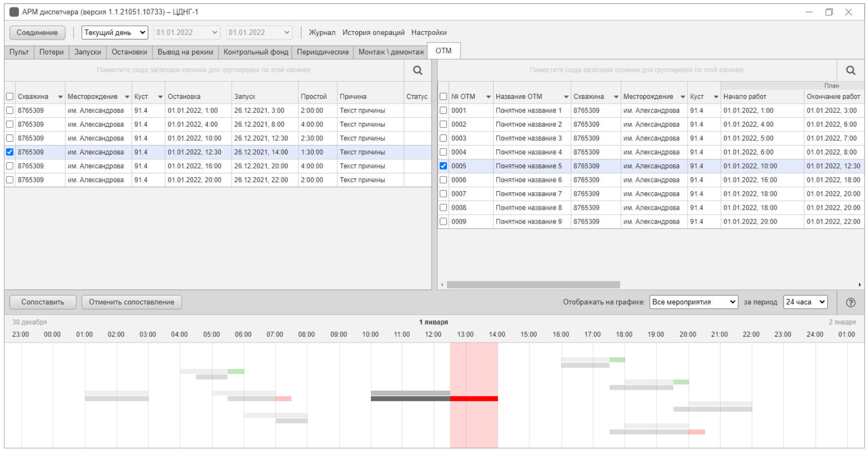Click Отменить сопоставление button

point(131,302)
